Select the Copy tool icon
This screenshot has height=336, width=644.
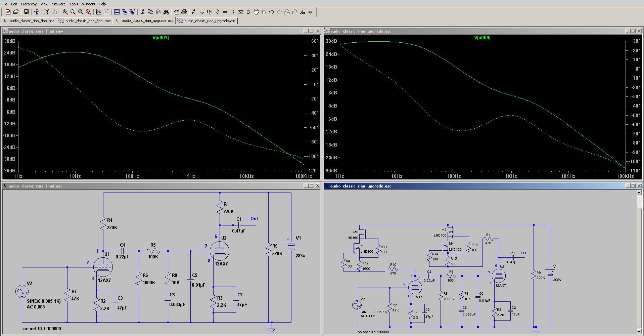click(x=150, y=12)
